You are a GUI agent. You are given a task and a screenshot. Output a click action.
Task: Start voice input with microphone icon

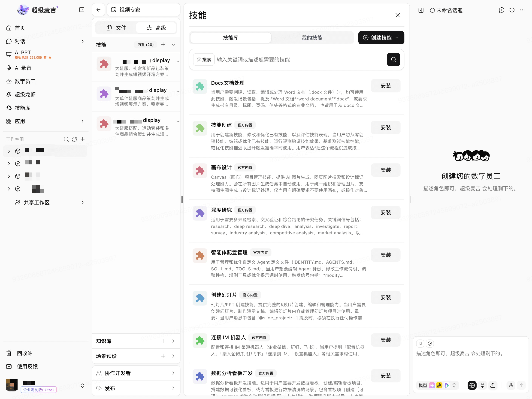tap(511, 385)
